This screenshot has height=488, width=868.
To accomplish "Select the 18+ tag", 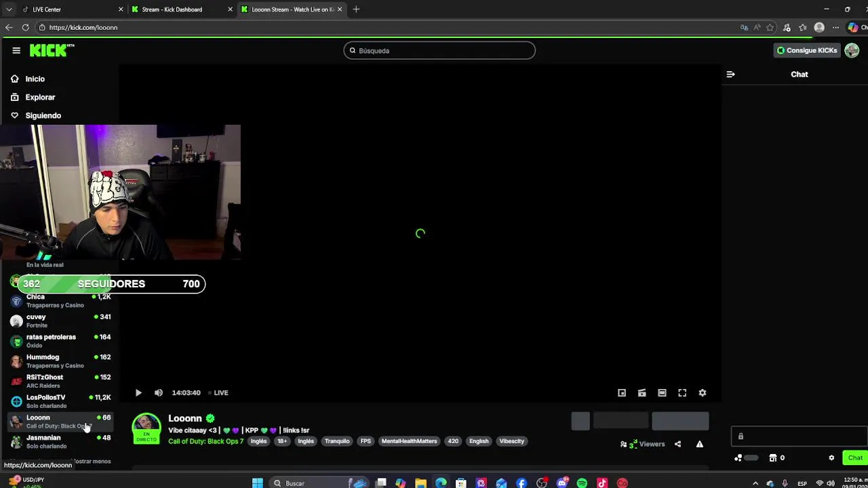I will [x=282, y=441].
